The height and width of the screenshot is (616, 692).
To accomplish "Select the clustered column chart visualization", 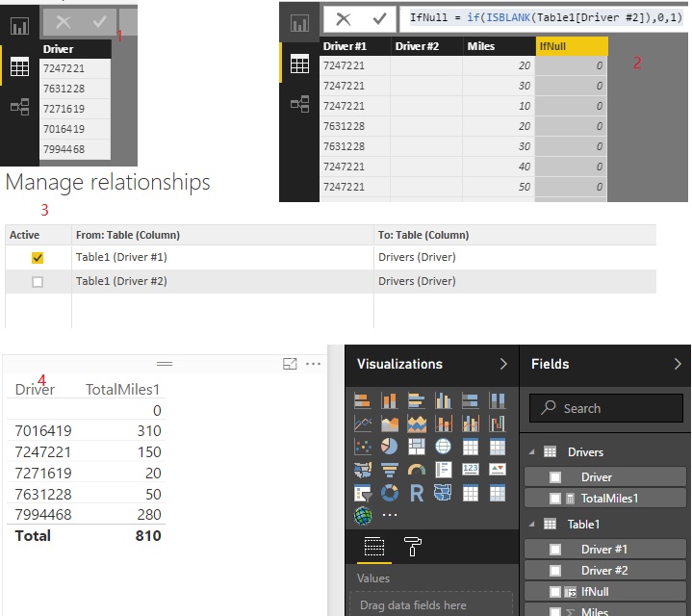I will point(443,400).
